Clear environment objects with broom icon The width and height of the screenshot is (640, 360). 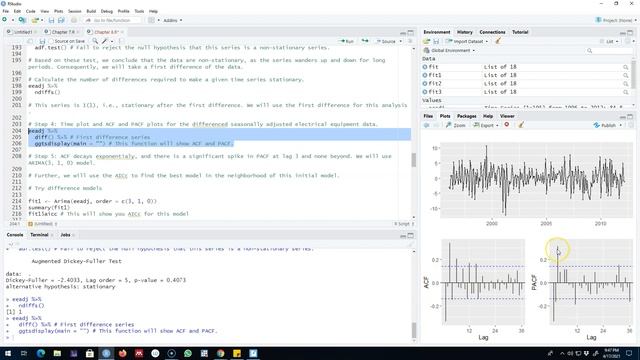[x=498, y=41]
